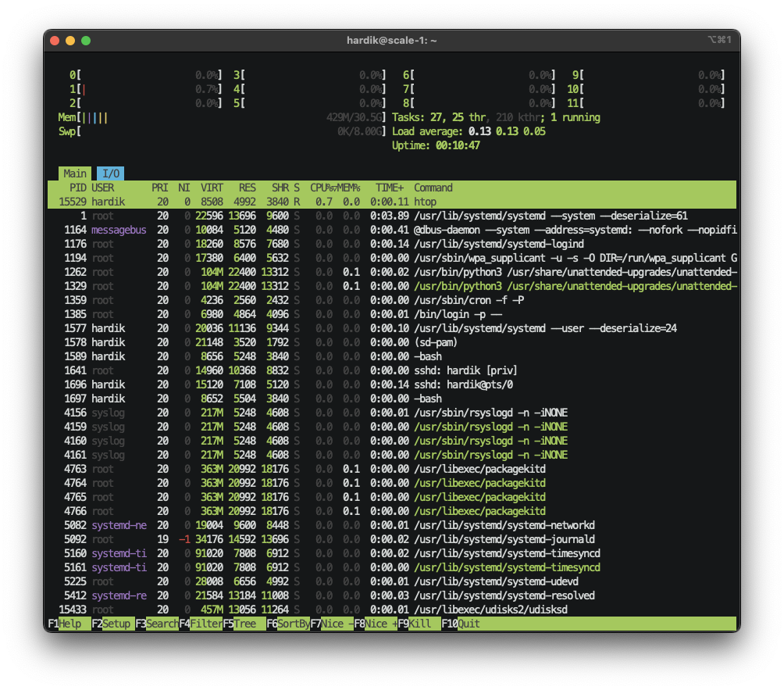This screenshot has width=784, height=690.
Task: Select the systemd-udevd process row
Action: [x=392, y=581]
